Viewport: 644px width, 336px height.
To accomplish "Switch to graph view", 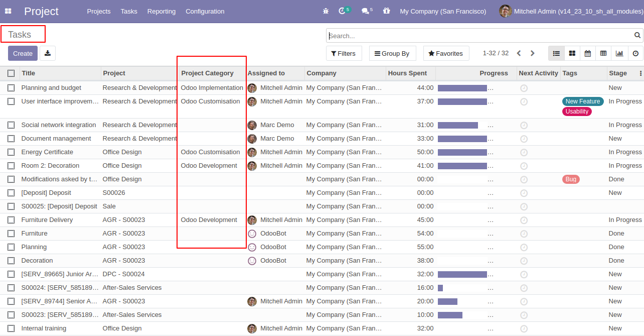I will click(x=619, y=53).
